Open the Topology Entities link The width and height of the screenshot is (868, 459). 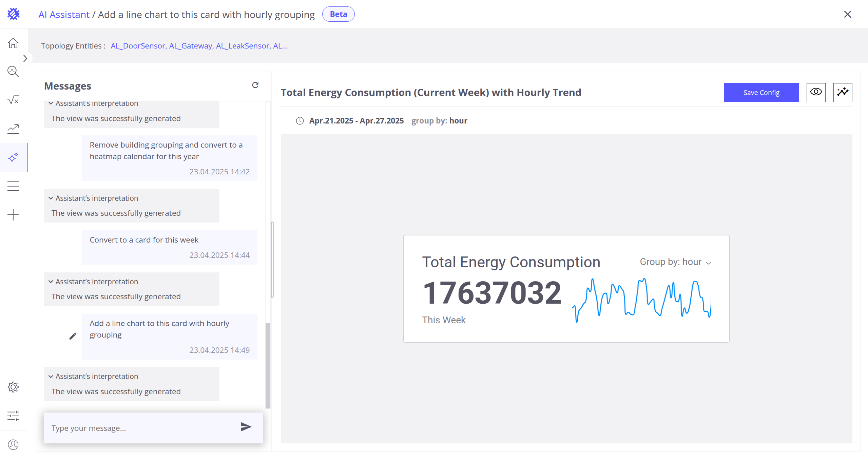point(199,46)
